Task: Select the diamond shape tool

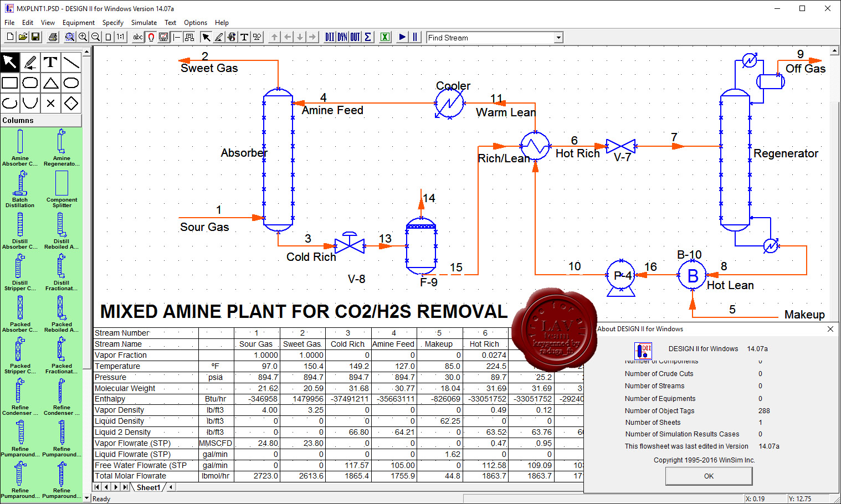Action: pos(71,104)
